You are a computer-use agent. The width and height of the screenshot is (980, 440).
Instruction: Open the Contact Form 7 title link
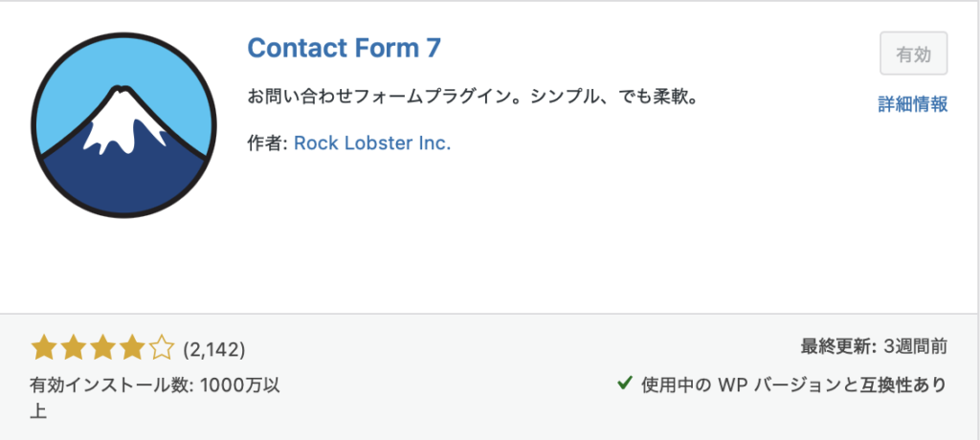click(344, 47)
